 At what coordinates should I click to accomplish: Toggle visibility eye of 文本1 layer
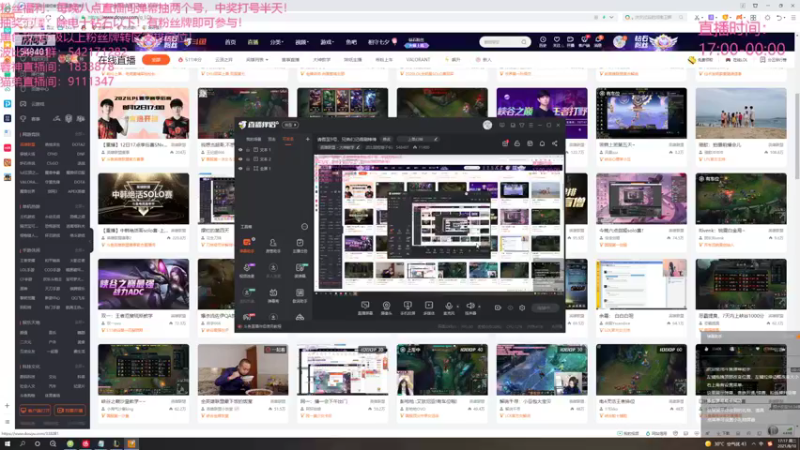point(240,150)
